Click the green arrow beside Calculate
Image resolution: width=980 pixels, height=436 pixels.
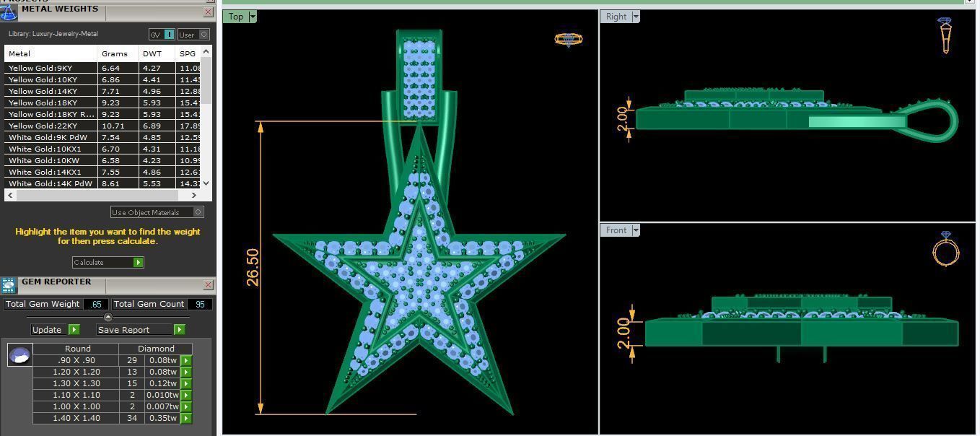[139, 262]
